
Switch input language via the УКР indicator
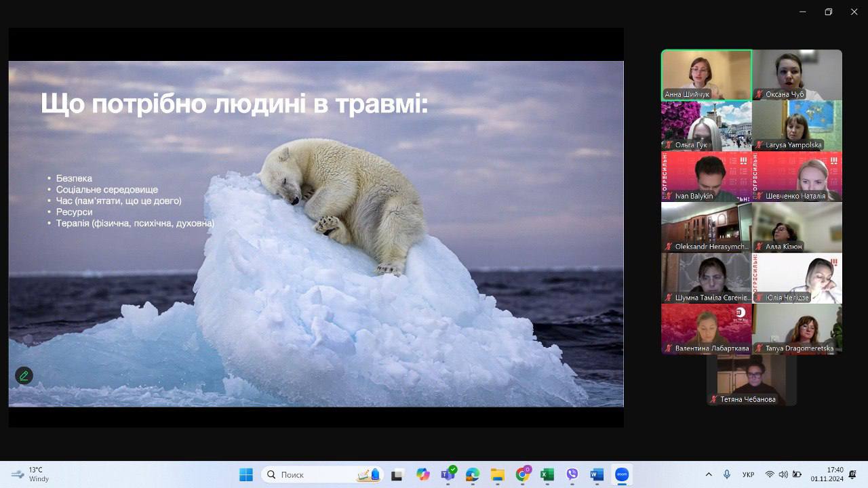(x=749, y=474)
